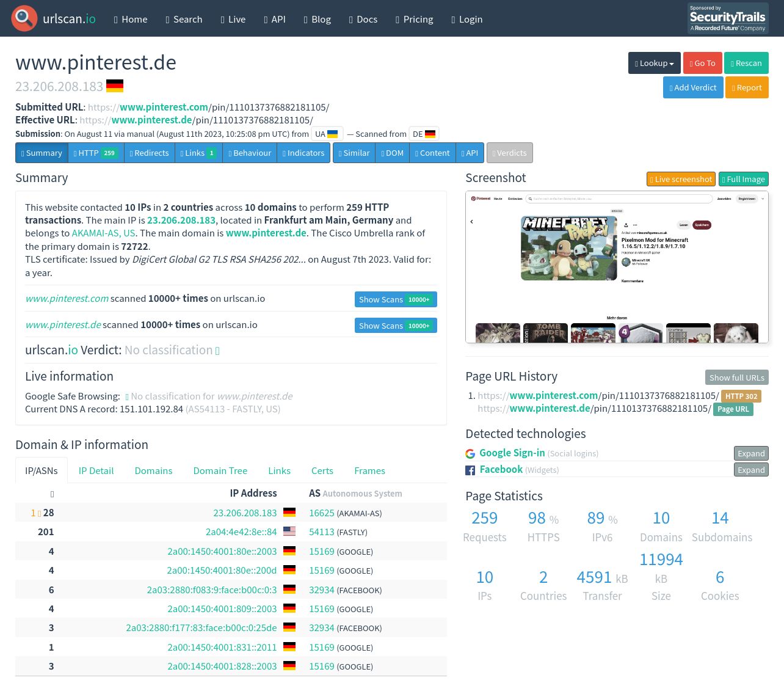Show Scans for www.pinterest.com
This screenshot has height=683, width=784.
pyautogui.click(x=396, y=299)
